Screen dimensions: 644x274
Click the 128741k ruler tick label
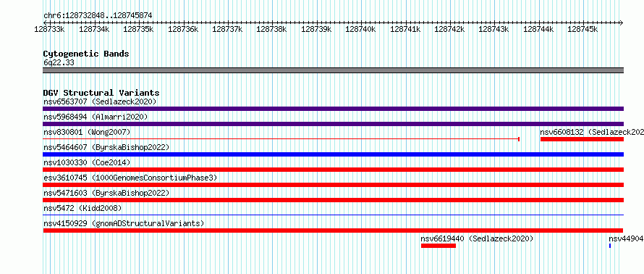click(x=405, y=29)
